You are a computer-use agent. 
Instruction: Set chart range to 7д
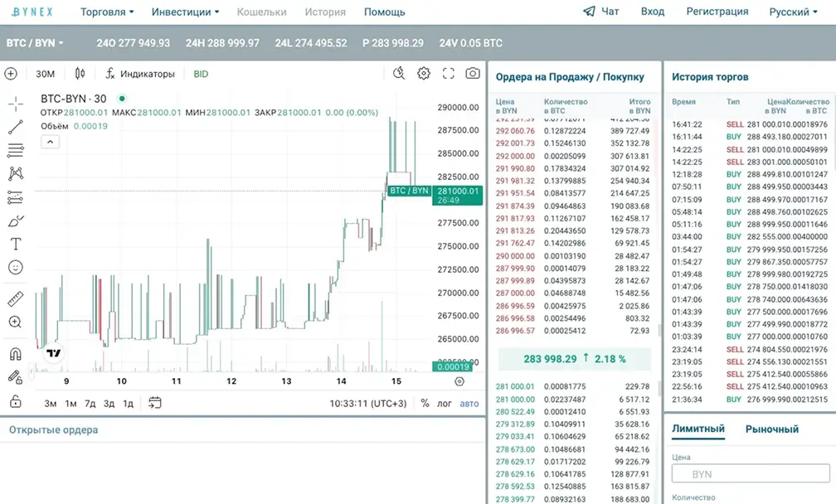coord(90,404)
